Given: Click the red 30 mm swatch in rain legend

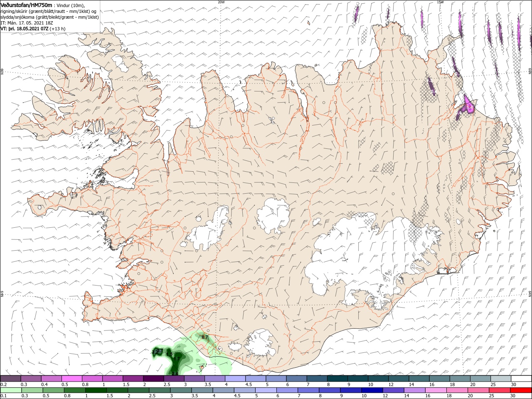Looking at the screenshot, I should 521,390.
